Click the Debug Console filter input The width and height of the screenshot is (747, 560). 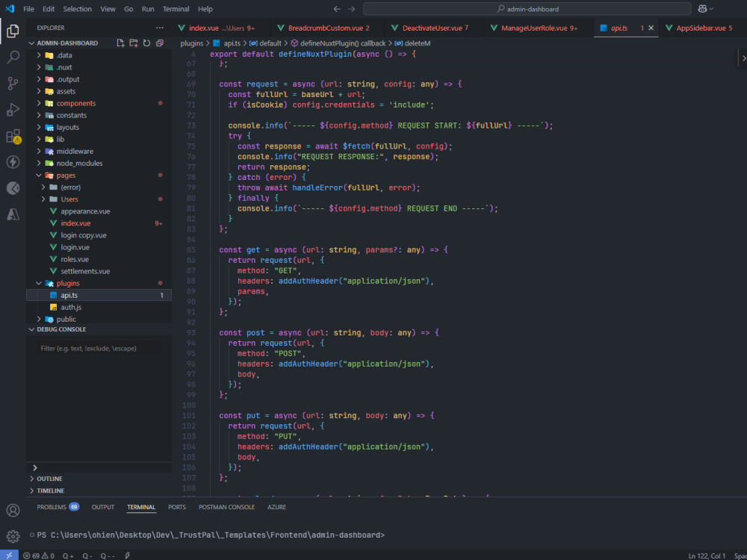point(99,349)
